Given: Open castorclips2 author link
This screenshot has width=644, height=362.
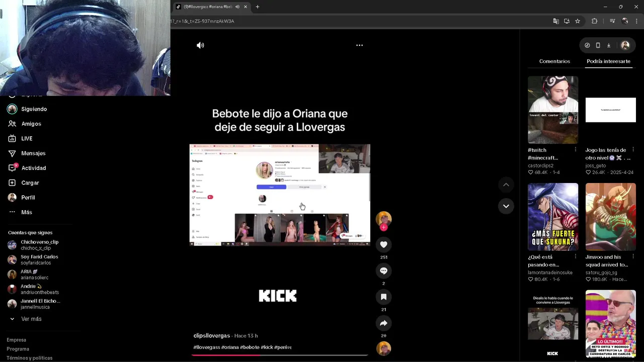Looking at the screenshot, I should (540, 165).
